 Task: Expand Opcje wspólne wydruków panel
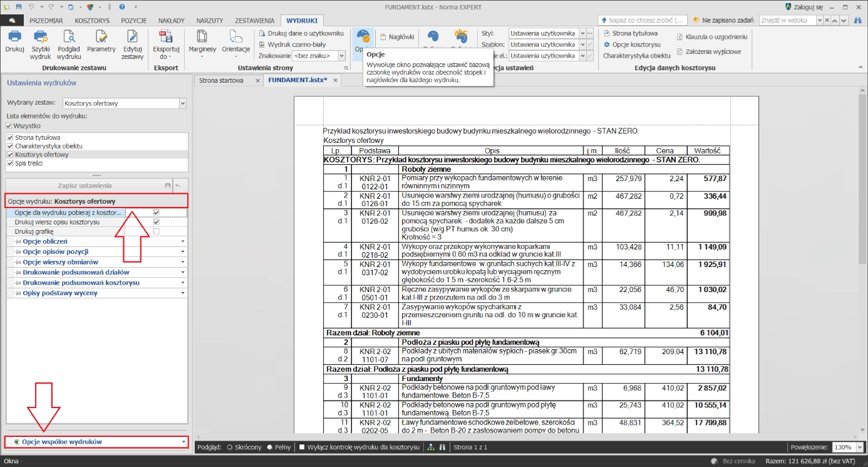96,442
